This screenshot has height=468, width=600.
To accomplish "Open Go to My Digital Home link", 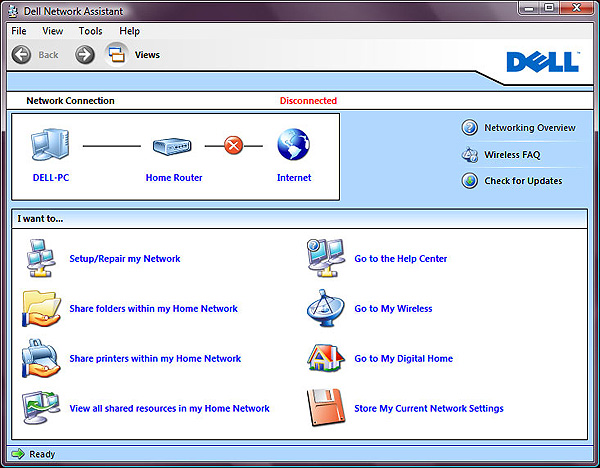I will tap(404, 359).
